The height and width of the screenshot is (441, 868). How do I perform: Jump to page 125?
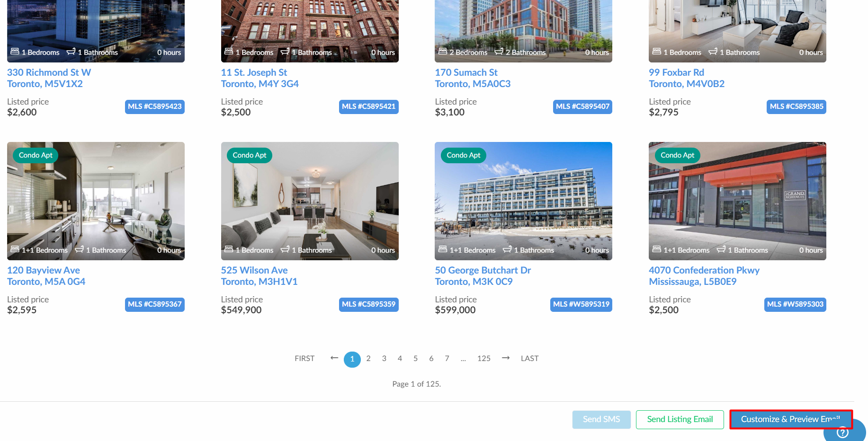pyautogui.click(x=484, y=358)
